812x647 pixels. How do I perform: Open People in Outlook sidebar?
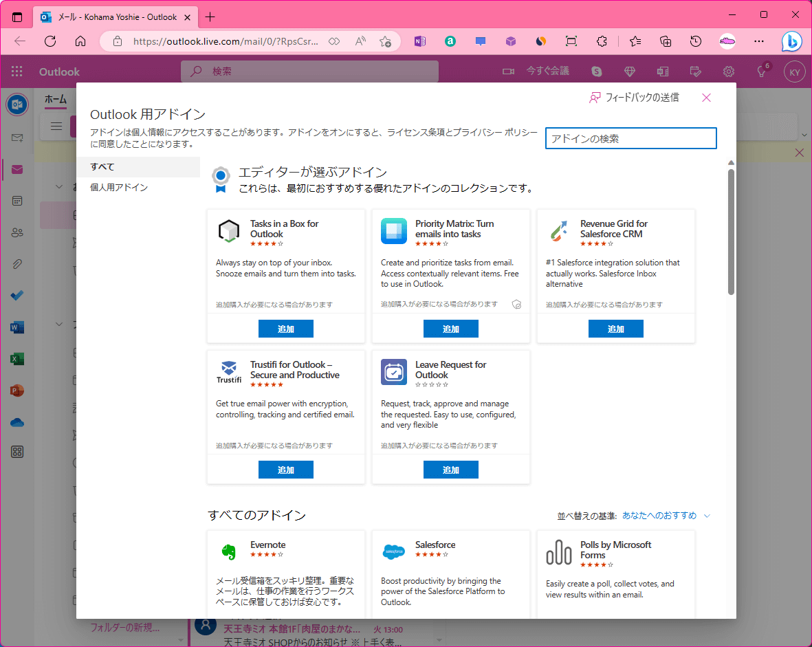[17, 232]
